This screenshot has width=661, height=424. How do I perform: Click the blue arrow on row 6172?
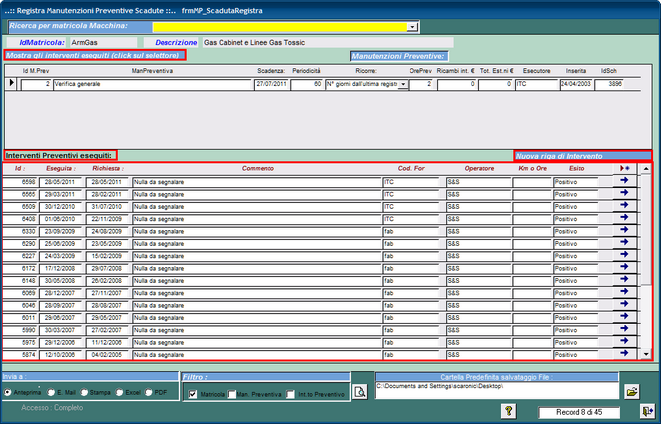point(624,267)
